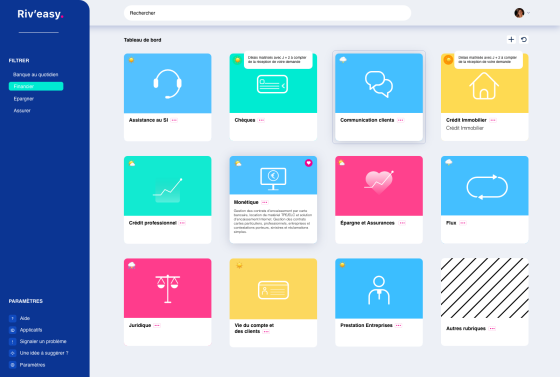Open the Crédit immobilier house icon
Screen dimensions: 560x377
484,86
